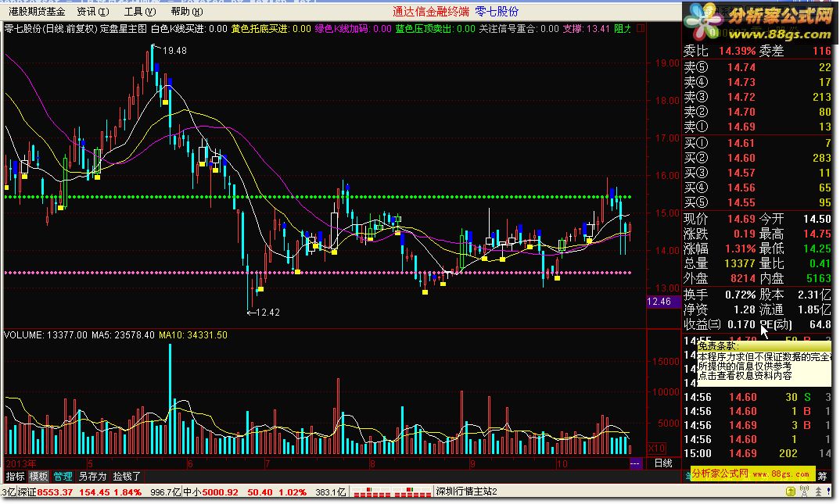Click the 卖⑤ 14.74 order row
The height and width of the screenshot is (504, 840).
point(757,67)
